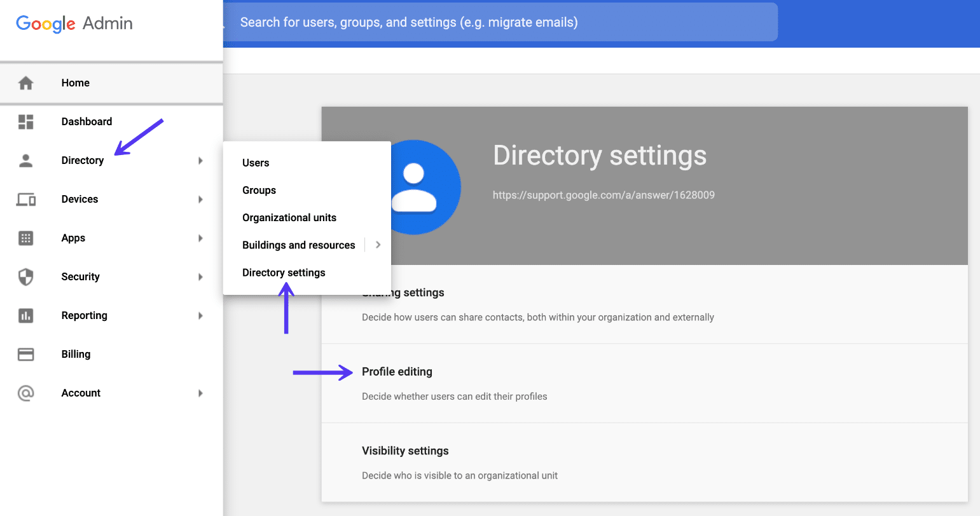Click the Directory person icon
The height and width of the screenshot is (516, 980).
25,160
